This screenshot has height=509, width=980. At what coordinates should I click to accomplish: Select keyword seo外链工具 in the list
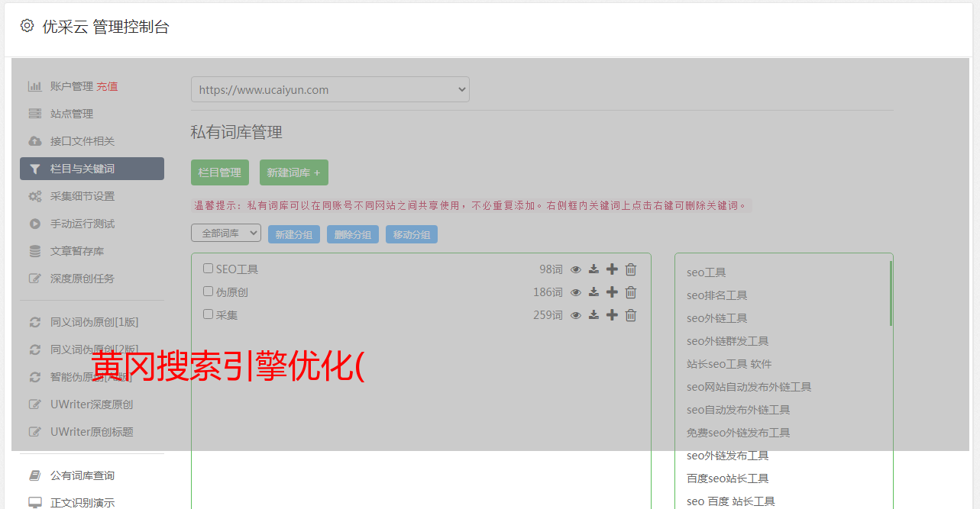(x=716, y=318)
